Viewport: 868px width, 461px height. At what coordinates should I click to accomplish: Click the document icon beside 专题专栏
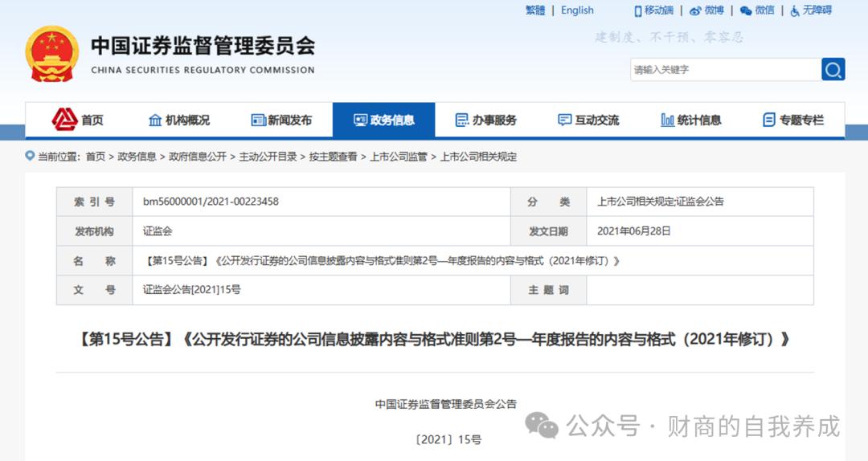[769, 120]
